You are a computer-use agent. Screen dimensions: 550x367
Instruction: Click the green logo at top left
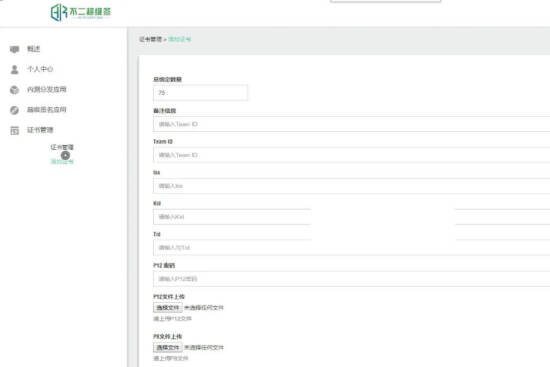click(x=81, y=12)
